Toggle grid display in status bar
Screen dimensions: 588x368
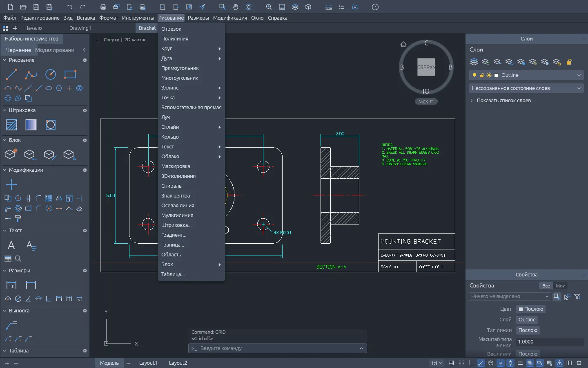point(452,363)
